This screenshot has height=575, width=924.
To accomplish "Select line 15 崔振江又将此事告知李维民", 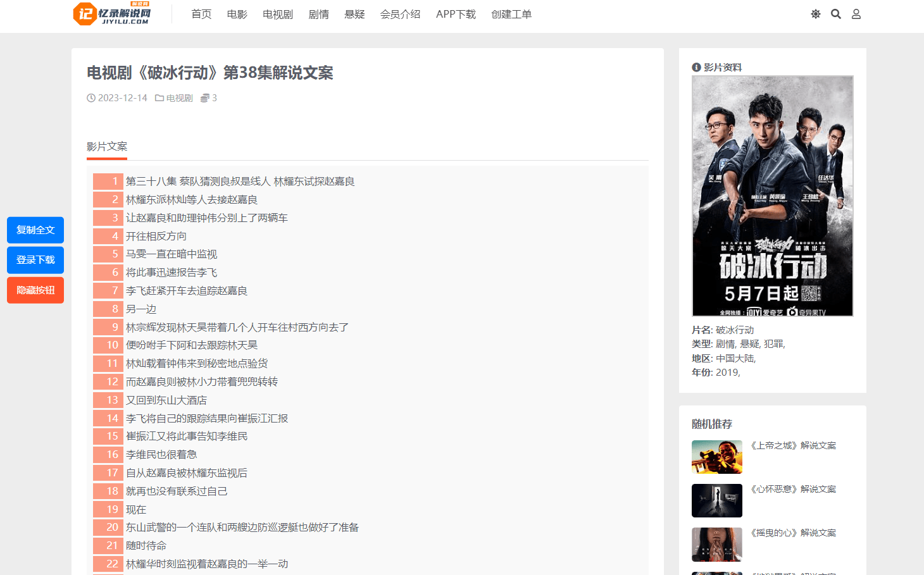I will pyautogui.click(x=187, y=436).
